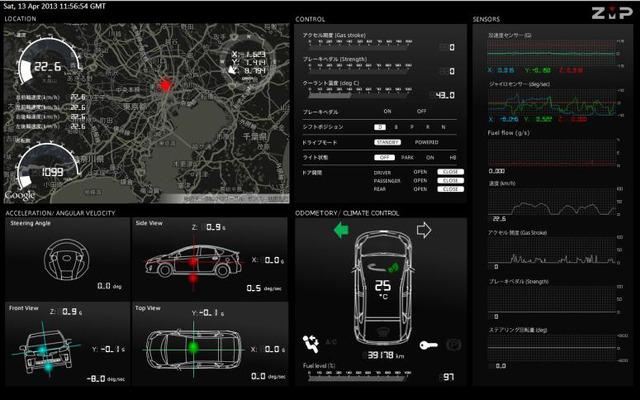Click the date and time header text
The image size is (640, 400).
pos(54,6)
